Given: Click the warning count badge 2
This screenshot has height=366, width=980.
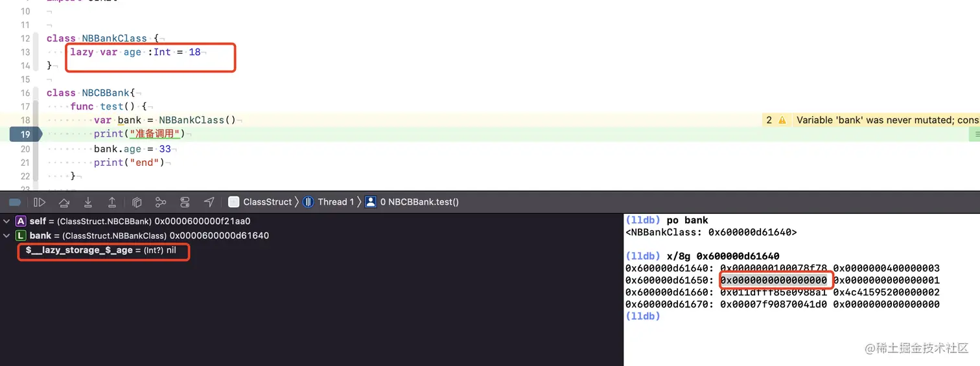Looking at the screenshot, I should click(x=769, y=120).
